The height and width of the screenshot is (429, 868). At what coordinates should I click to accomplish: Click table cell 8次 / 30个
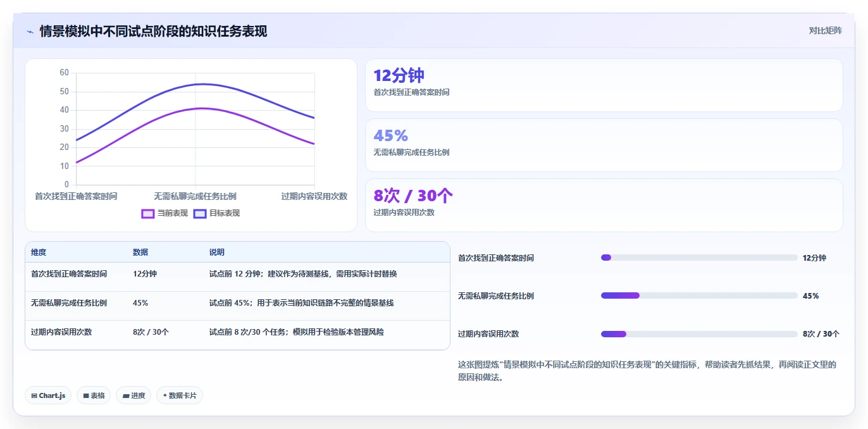click(x=151, y=332)
